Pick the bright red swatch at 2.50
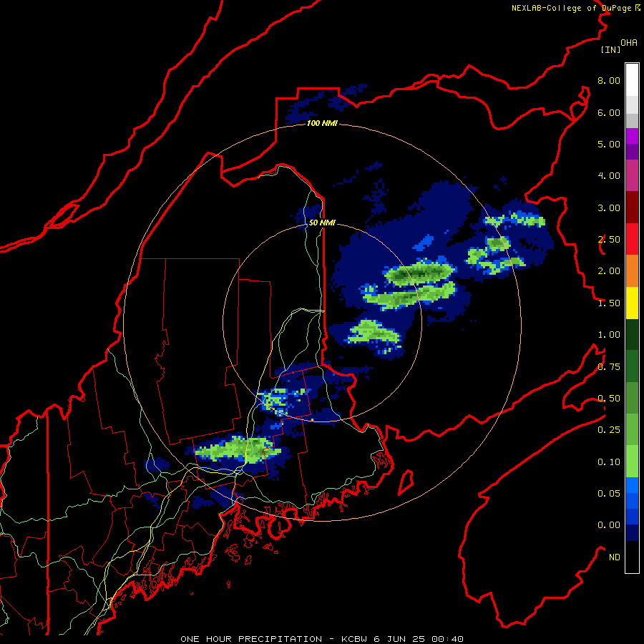The width and height of the screenshot is (644, 644). (632, 239)
